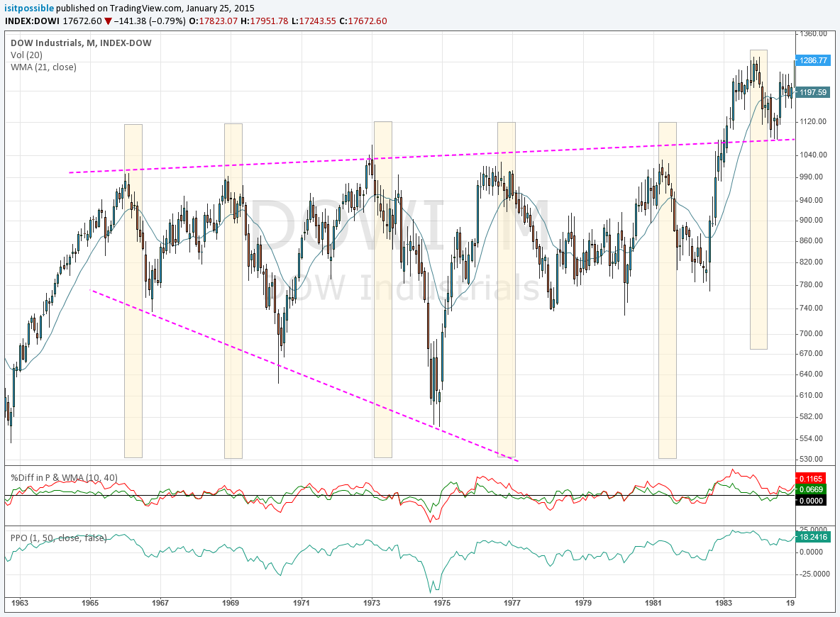Click the -25.0000 label on PPO axis
Image resolution: width=840 pixels, height=617 pixels.
point(814,574)
